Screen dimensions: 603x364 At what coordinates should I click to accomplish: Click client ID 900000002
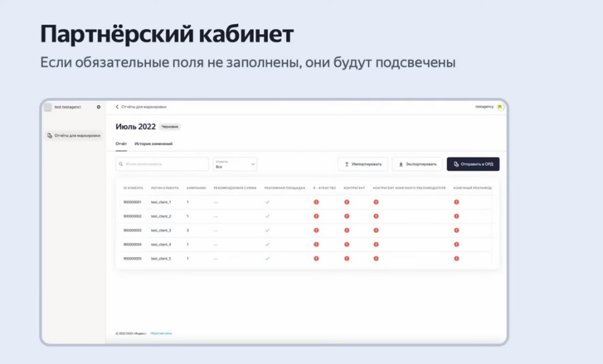point(132,216)
